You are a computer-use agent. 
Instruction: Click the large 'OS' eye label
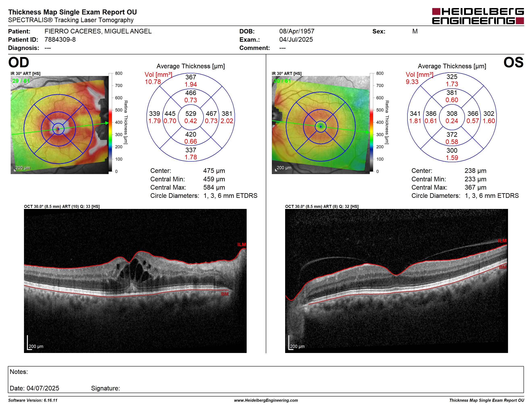pyautogui.click(x=513, y=62)
